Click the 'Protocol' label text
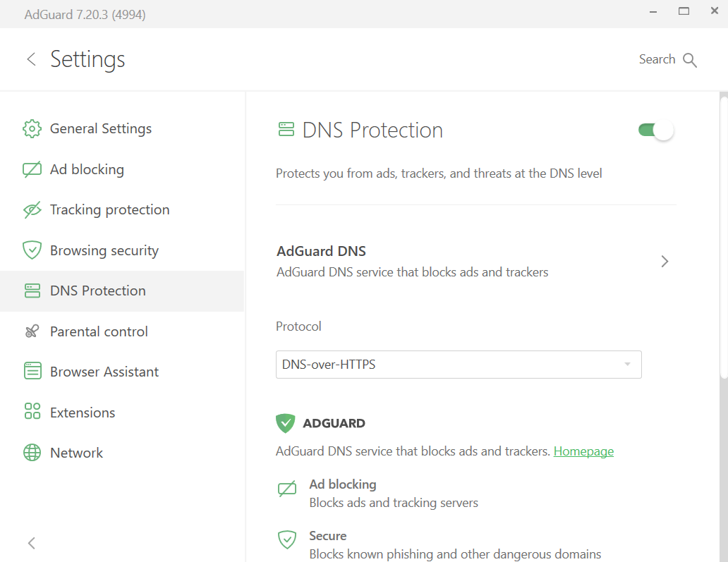The width and height of the screenshot is (728, 562). click(x=298, y=326)
